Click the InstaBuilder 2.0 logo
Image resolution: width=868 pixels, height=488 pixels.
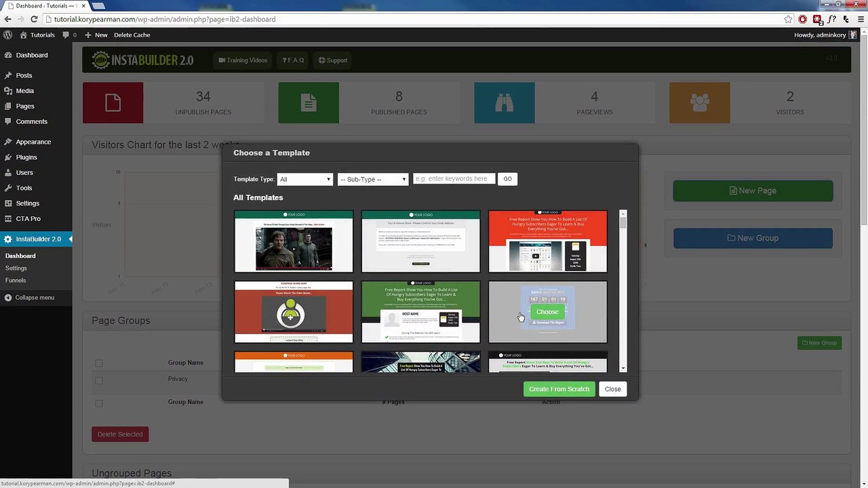tap(142, 60)
